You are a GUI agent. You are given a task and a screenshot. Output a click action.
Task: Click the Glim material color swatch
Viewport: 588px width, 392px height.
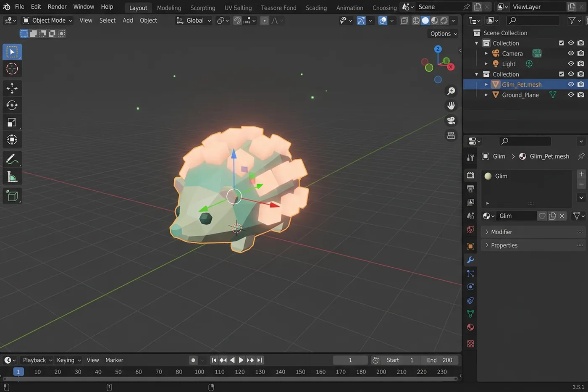click(x=488, y=176)
